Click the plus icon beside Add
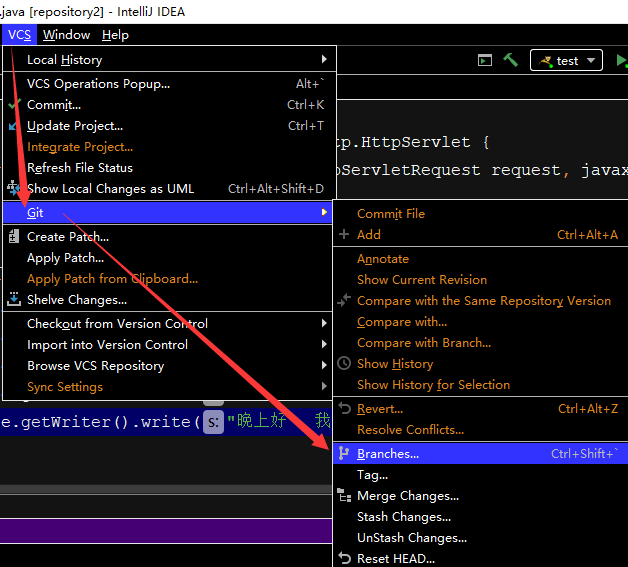The image size is (628, 567). [x=344, y=234]
